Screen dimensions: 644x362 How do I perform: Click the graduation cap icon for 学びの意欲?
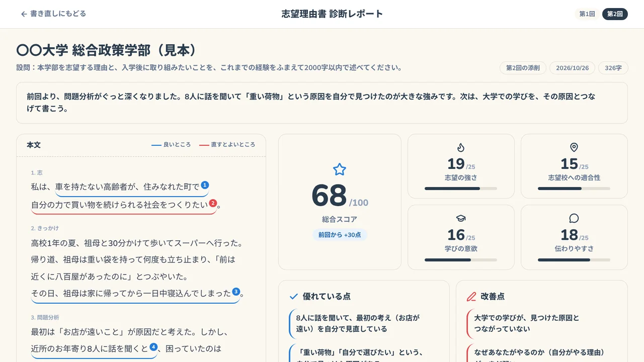[461, 218]
